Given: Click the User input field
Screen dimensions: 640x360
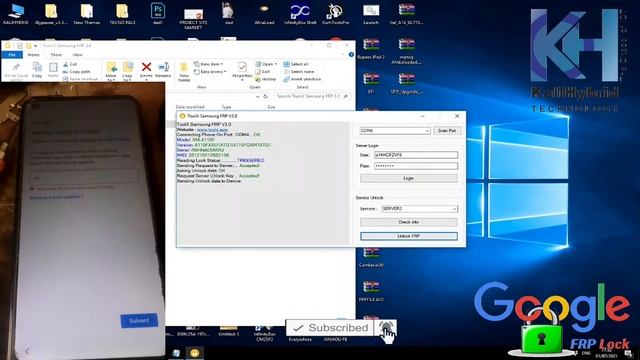Looking at the screenshot, I should [x=416, y=155].
